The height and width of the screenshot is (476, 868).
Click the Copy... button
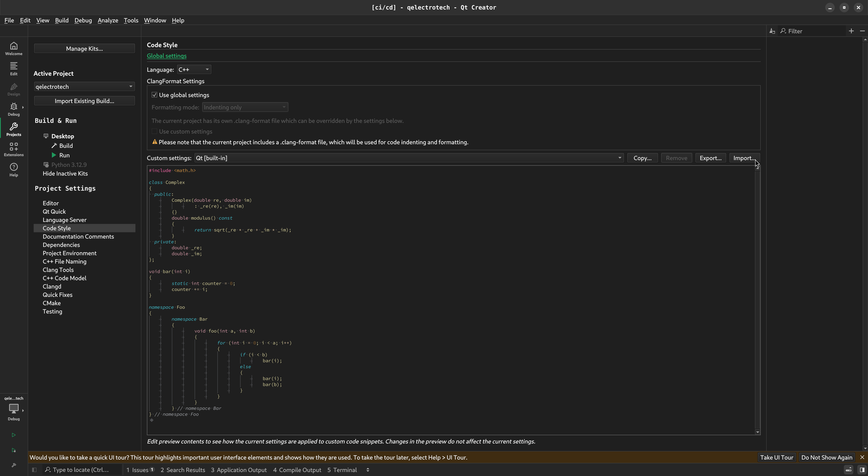(642, 158)
